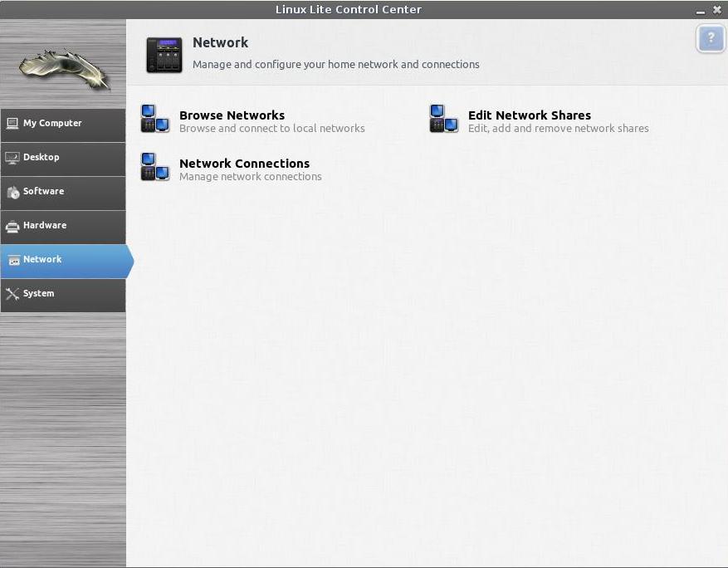Click the System tools sidebar icon
The image size is (728, 568).
click(x=12, y=293)
